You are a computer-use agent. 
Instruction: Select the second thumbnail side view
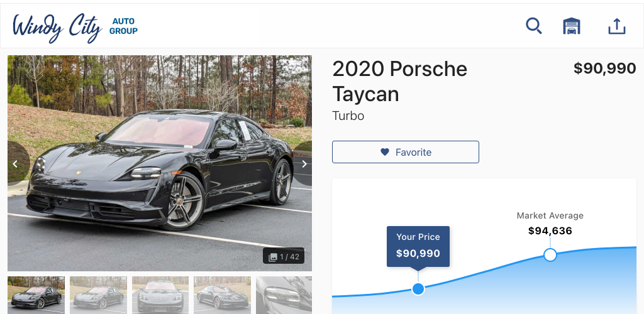[98, 295]
